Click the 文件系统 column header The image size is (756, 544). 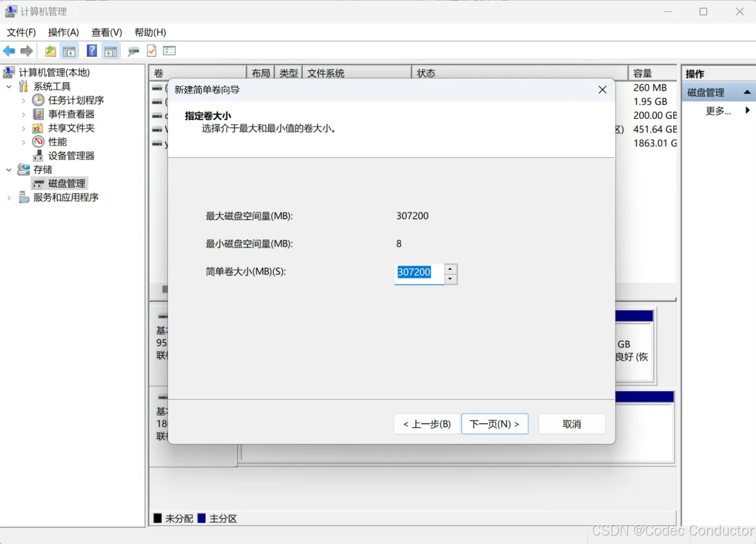[357, 73]
